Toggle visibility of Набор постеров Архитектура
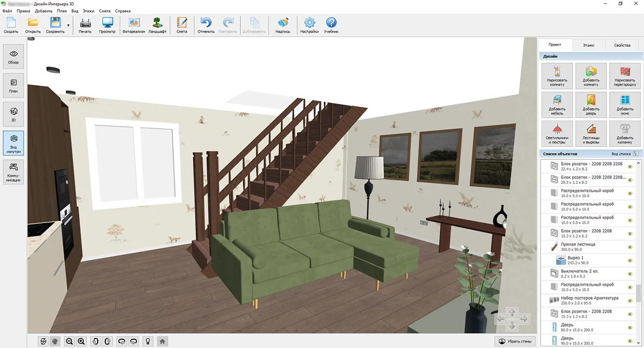 [x=630, y=301]
